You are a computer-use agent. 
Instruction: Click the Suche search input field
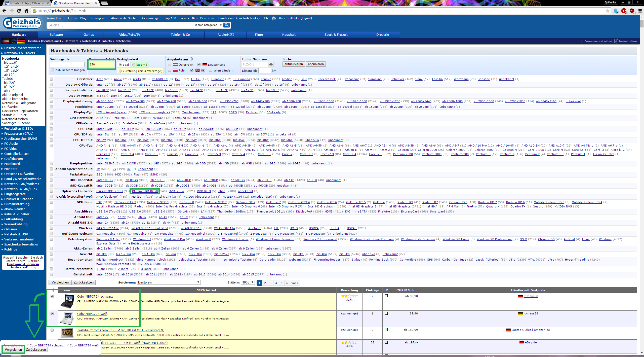coord(120,25)
